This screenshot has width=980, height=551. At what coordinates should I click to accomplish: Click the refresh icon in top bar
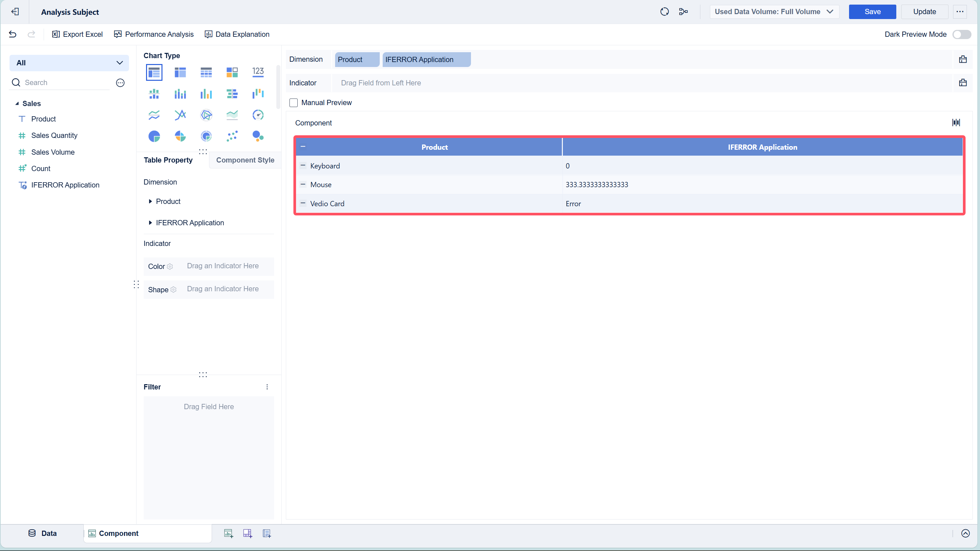coord(664,12)
